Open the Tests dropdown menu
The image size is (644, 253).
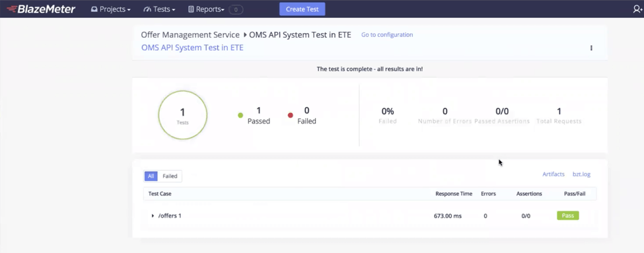pos(159,9)
